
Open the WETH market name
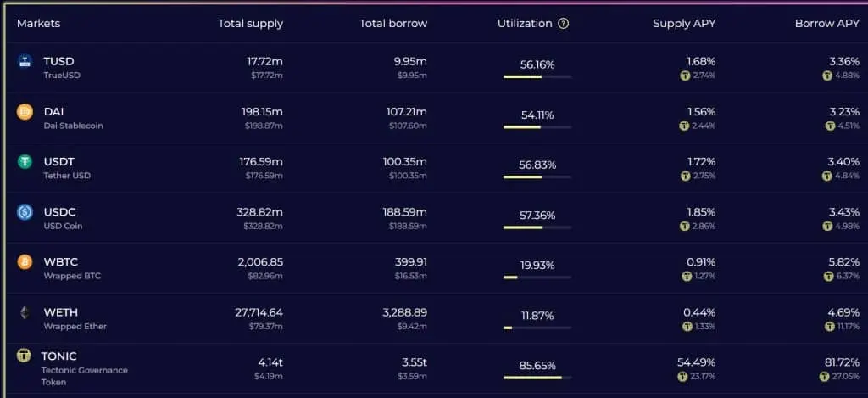click(61, 312)
